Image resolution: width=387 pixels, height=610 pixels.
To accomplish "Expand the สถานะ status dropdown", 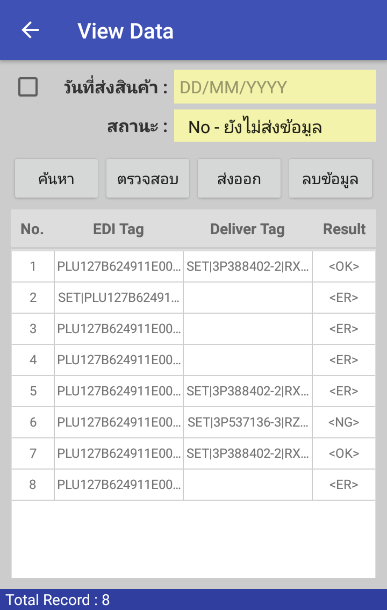I will coord(275,126).
